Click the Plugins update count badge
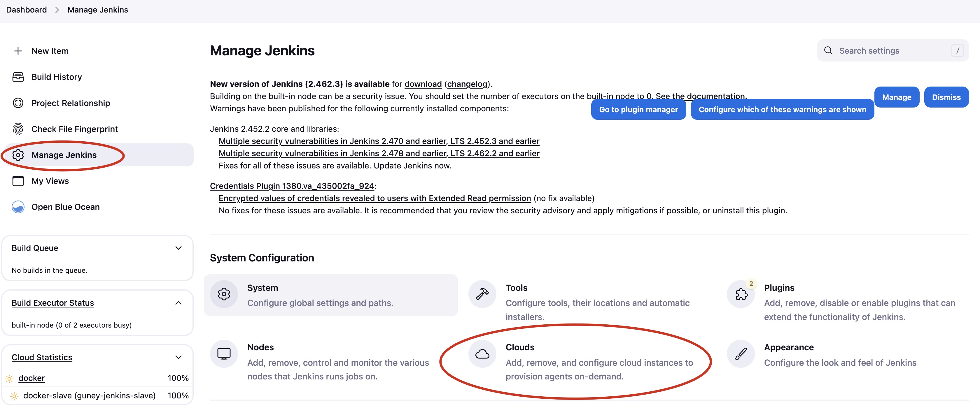The width and height of the screenshot is (980, 415). pyautogui.click(x=751, y=284)
